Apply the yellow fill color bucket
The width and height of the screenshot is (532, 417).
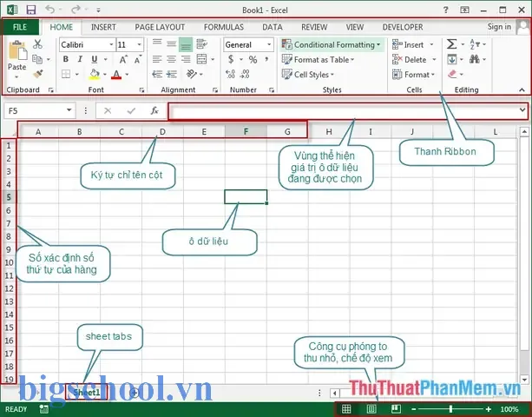coord(95,74)
